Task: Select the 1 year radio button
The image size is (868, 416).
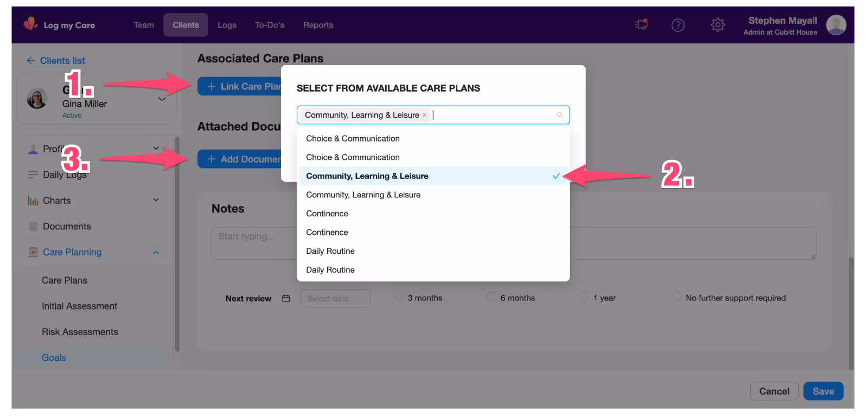Action: point(584,296)
